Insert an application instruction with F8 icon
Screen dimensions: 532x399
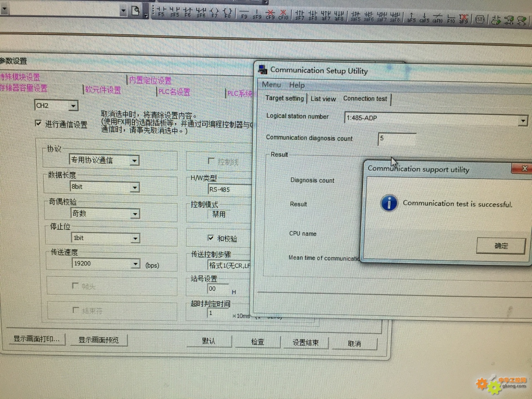(227, 12)
